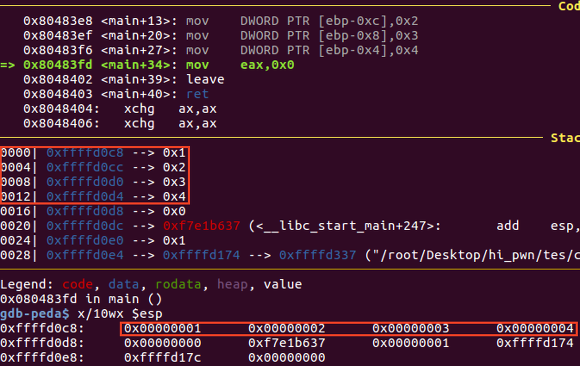Click the 'x/10wx $esp' command text

tap(120, 314)
